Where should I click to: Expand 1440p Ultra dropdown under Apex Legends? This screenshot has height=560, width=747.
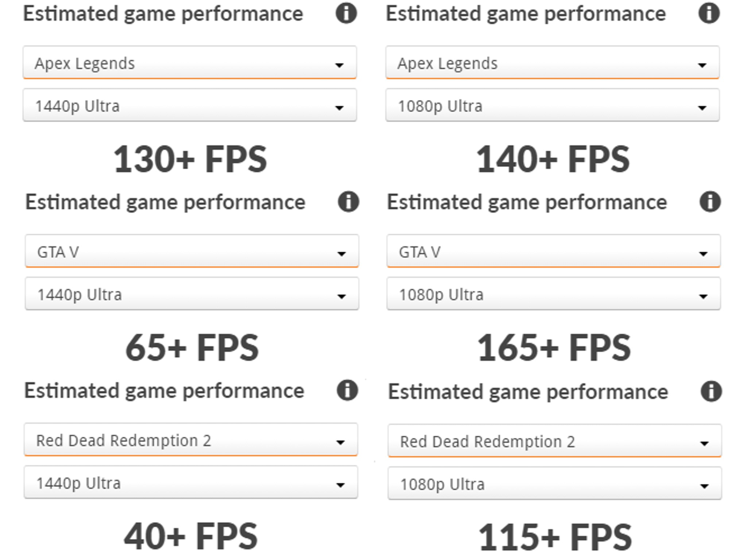click(x=190, y=105)
